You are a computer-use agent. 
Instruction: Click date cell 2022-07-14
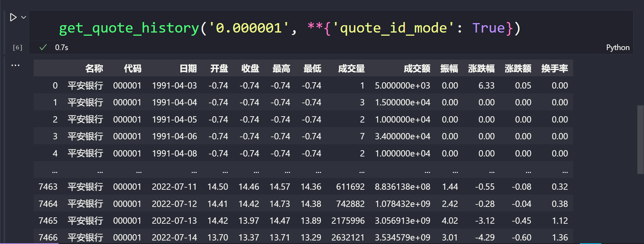pos(174,238)
